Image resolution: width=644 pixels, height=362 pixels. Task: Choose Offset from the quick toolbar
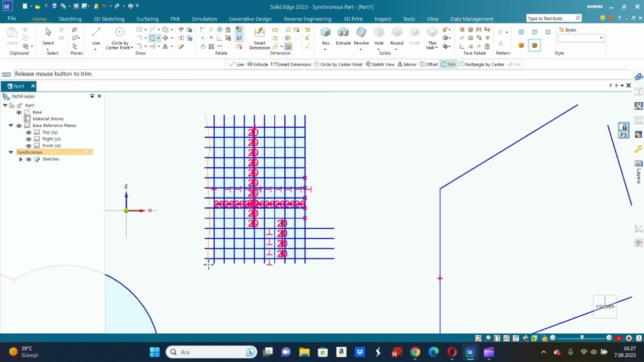428,64
